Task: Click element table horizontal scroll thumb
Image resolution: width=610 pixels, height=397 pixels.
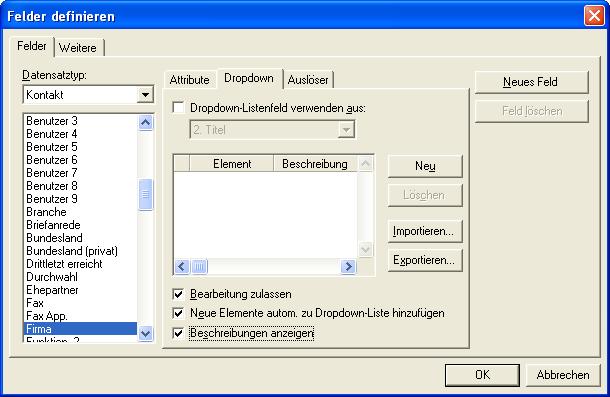Action: pos(199,267)
